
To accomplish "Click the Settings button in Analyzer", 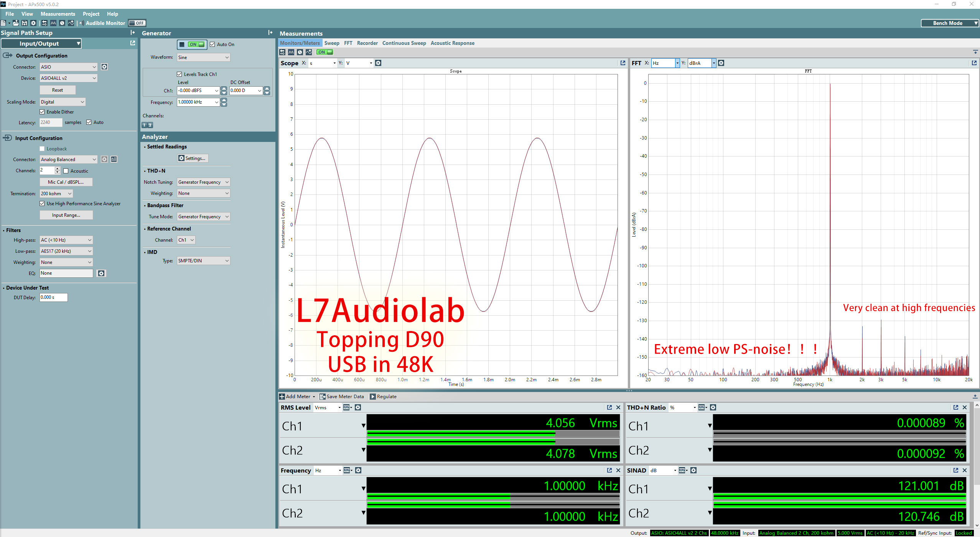I will point(192,157).
